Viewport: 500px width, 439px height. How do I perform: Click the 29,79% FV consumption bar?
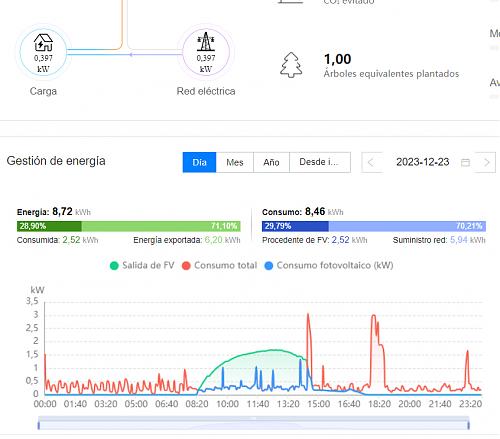click(295, 226)
